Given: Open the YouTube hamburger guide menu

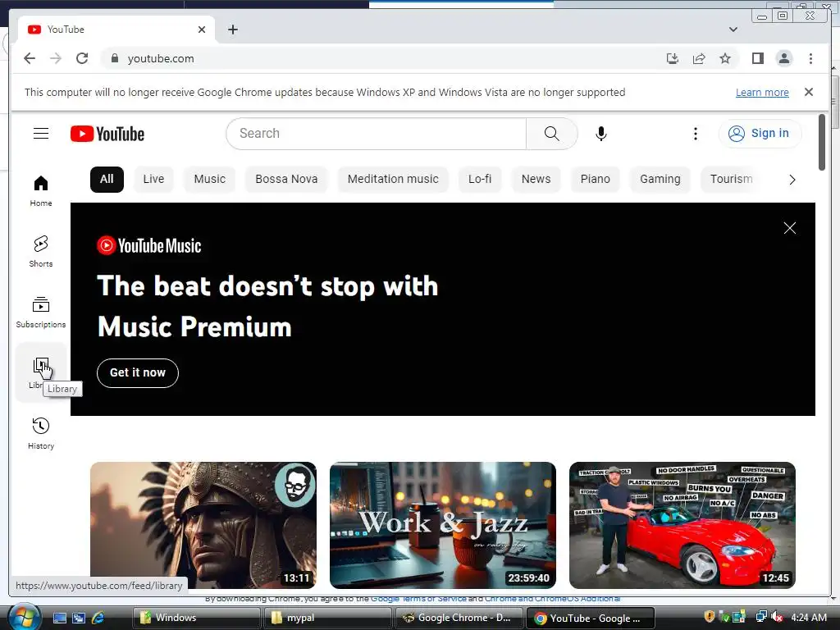Looking at the screenshot, I should (41, 134).
